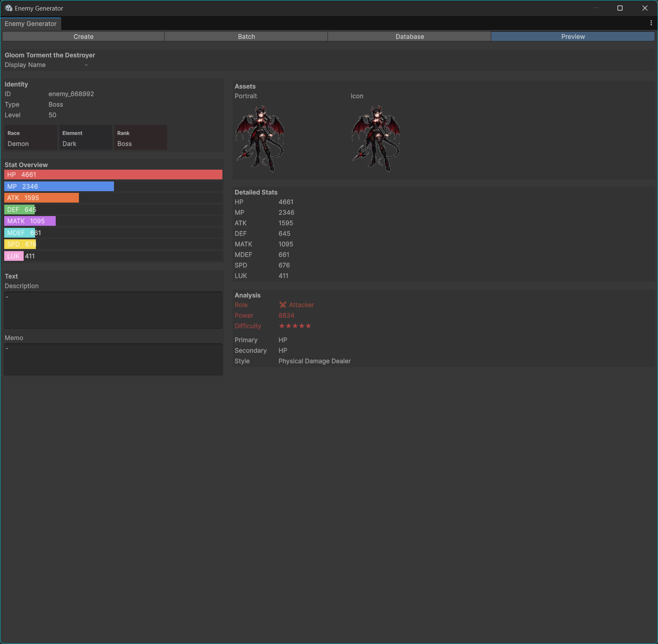Viewport: 658px width, 644px height.
Task: Click the Enemy Generator window icon
Action: point(8,8)
